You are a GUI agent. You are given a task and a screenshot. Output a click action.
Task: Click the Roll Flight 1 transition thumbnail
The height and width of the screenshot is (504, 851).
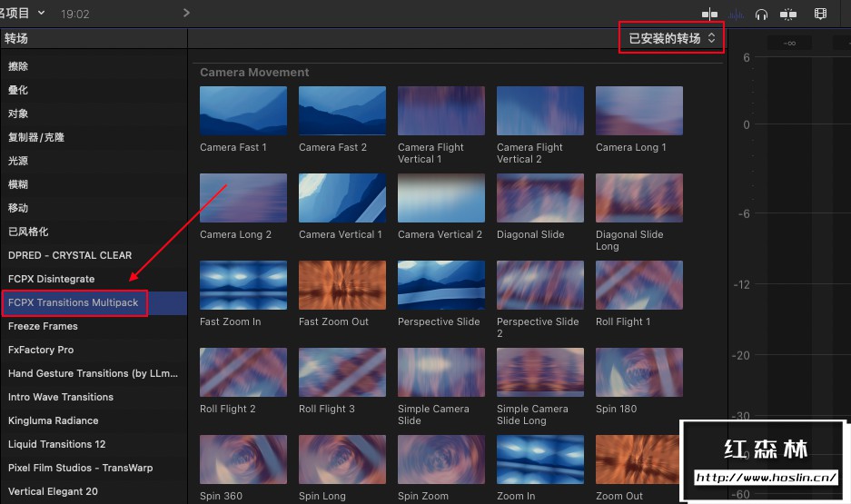pos(638,285)
